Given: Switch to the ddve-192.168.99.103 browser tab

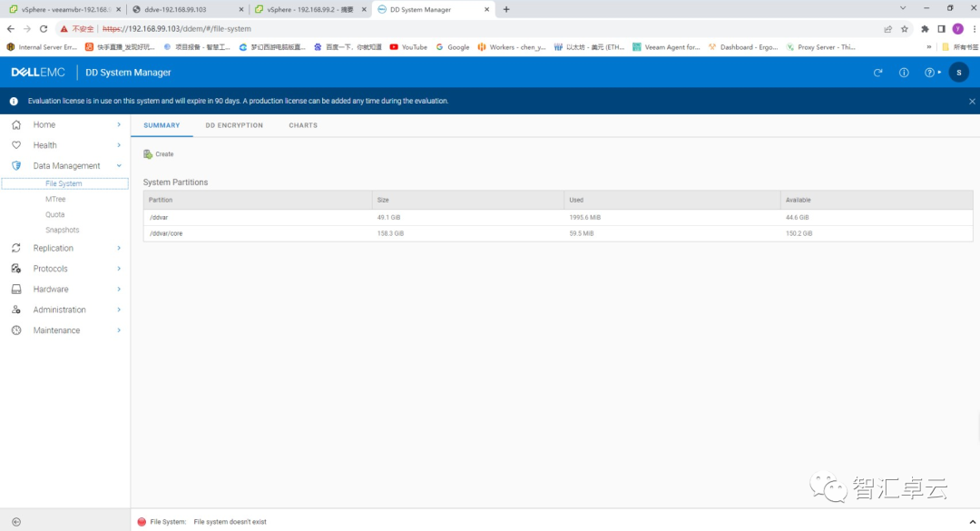Looking at the screenshot, I should coord(188,9).
